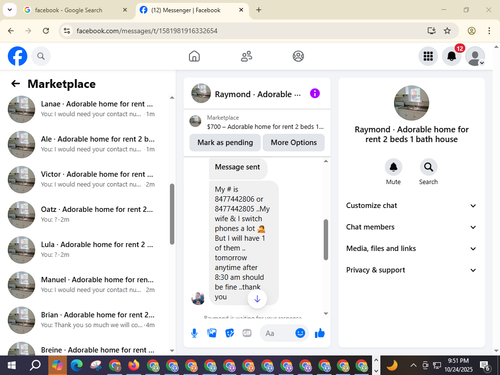This screenshot has height=375, width=500.
Task: Show hidden system tray icons
Action: 413,365
